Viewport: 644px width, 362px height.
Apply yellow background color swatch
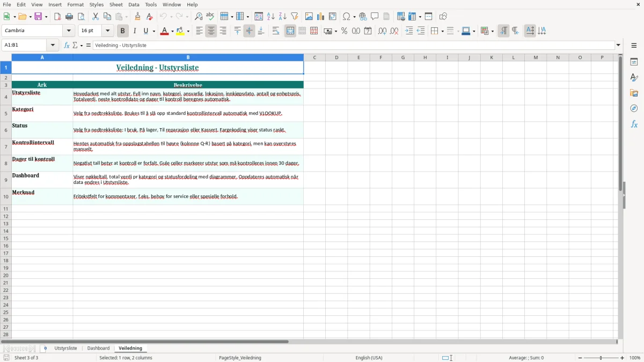180,31
